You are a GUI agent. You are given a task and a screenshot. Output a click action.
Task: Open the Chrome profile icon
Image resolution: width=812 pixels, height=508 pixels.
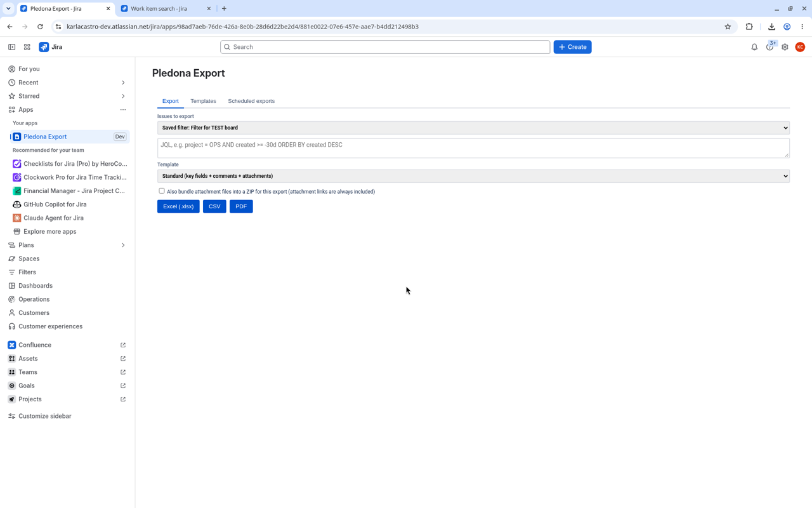pos(787,27)
